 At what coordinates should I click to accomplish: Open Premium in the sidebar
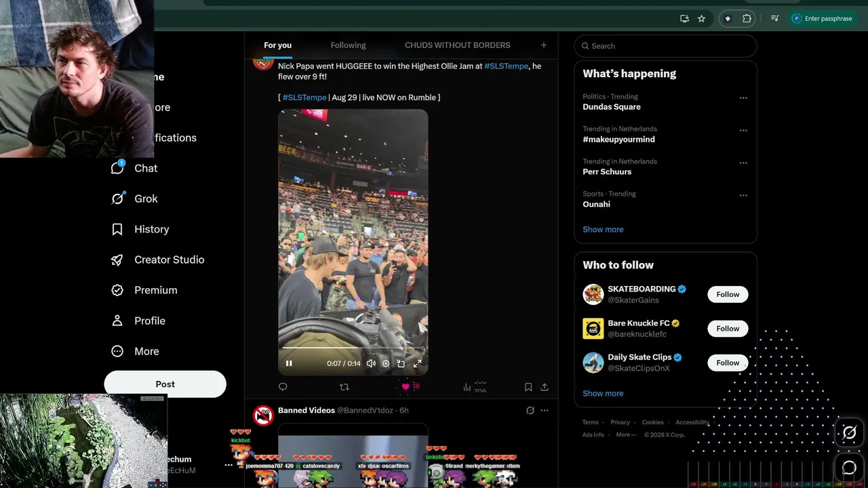tap(144, 290)
